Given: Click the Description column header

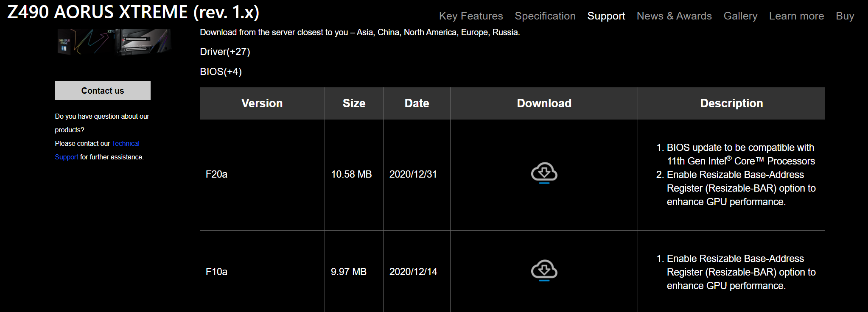Looking at the screenshot, I should [x=731, y=103].
